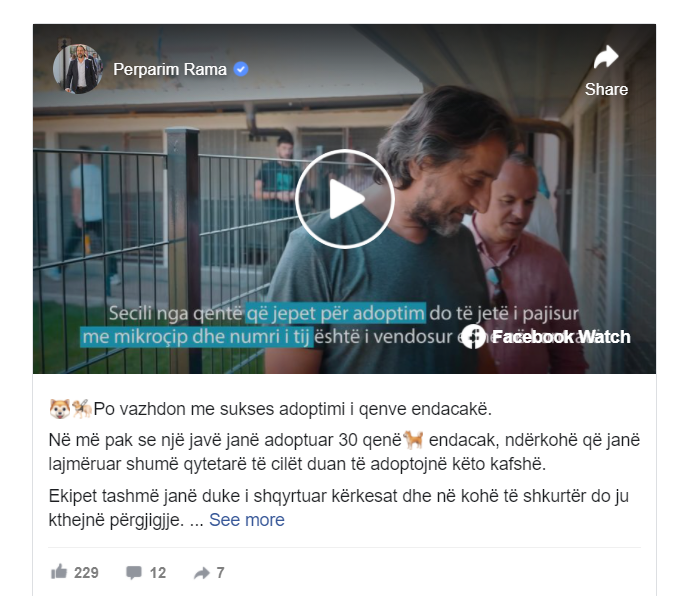Click the thumbs-up like icon

[x=59, y=572]
